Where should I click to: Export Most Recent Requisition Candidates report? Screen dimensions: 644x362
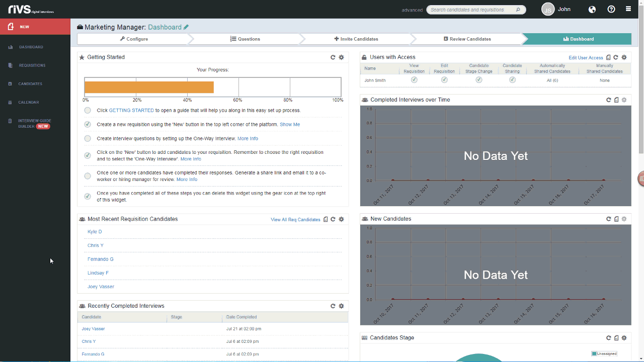(326, 219)
